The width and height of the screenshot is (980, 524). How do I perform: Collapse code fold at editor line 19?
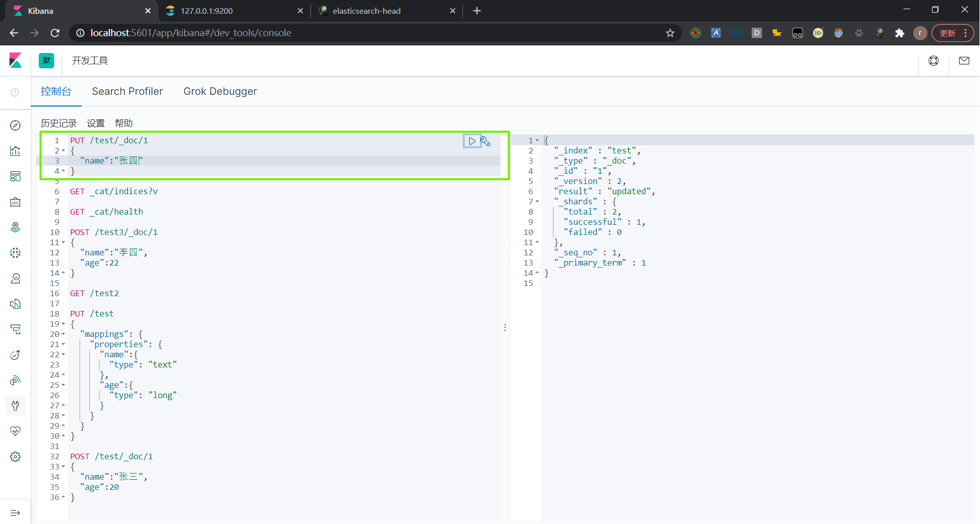[x=63, y=324]
